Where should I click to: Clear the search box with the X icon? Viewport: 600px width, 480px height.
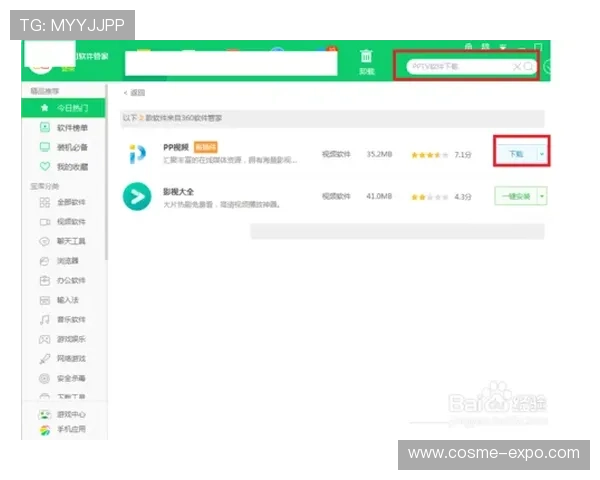[x=517, y=67]
